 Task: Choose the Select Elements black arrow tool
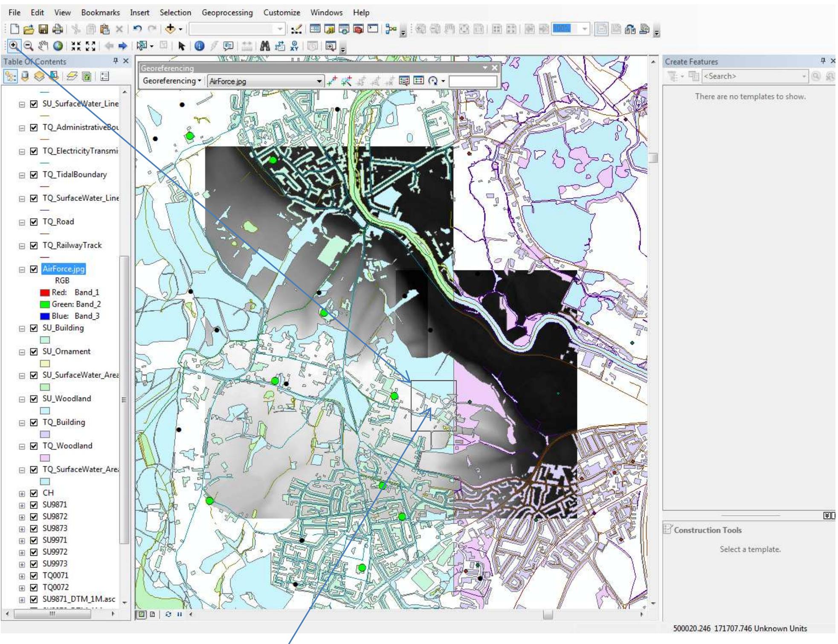(x=181, y=46)
